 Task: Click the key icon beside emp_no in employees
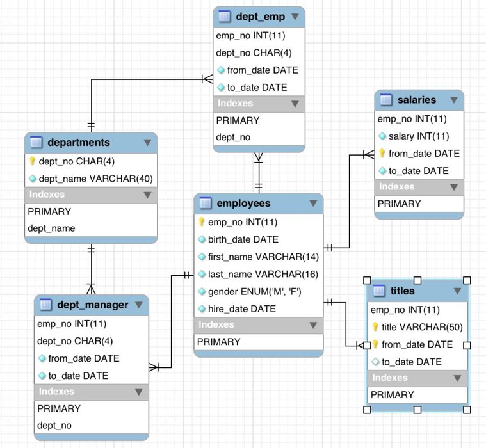point(202,222)
